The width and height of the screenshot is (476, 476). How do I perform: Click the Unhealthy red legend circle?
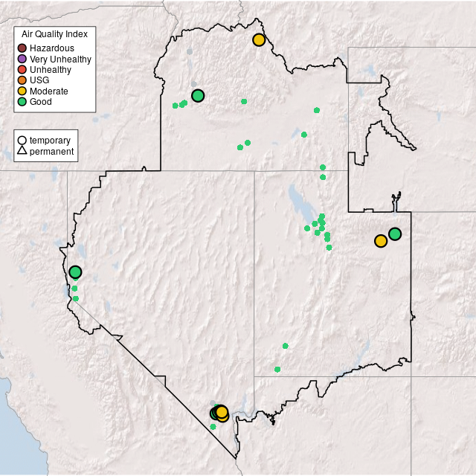point(22,70)
